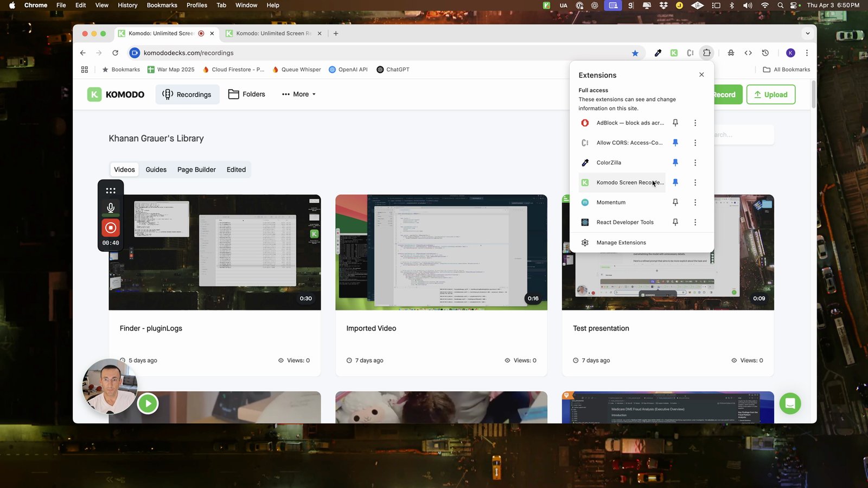Click the Komodo extension toolbar icon
The width and height of the screenshot is (868, 488).
674,53
